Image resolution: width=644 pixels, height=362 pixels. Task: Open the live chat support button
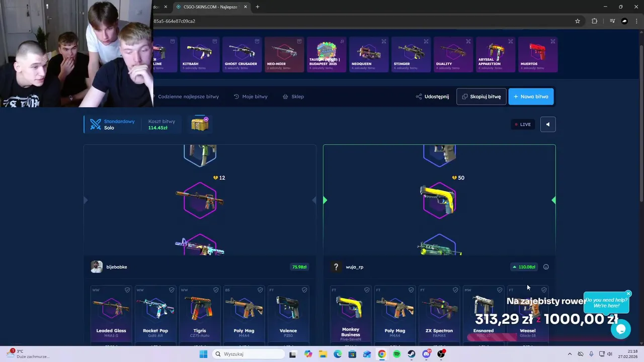coord(621,329)
